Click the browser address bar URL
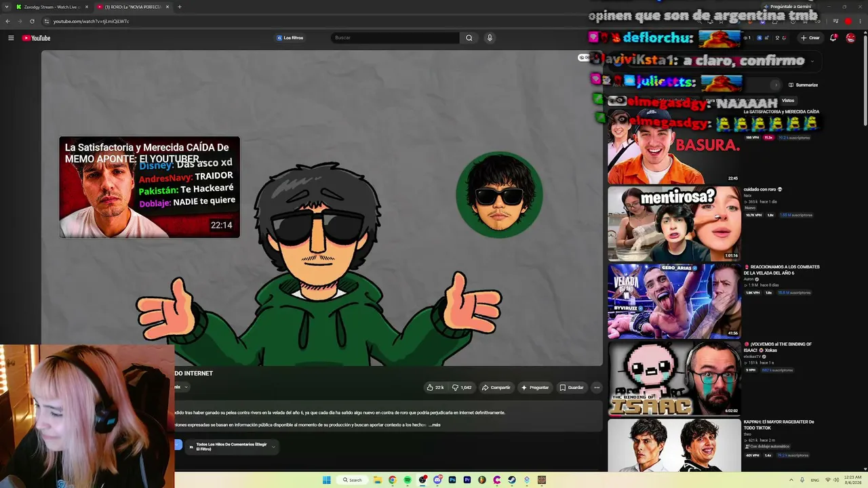The width and height of the screenshot is (868, 488). pos(91,21)
